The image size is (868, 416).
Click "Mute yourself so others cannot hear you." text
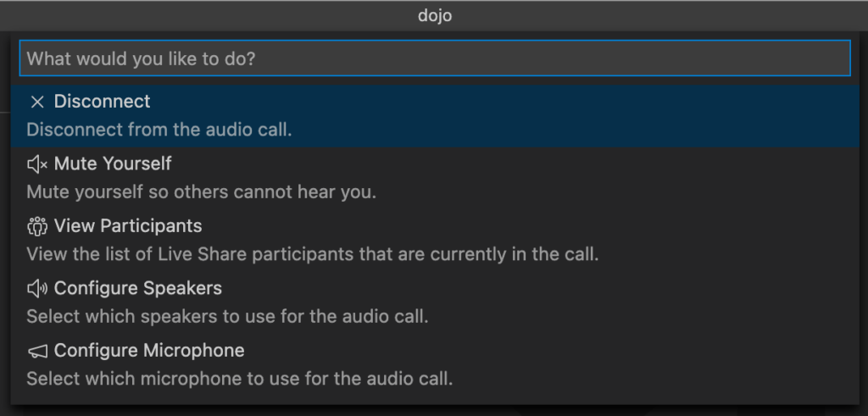point(202,192)
